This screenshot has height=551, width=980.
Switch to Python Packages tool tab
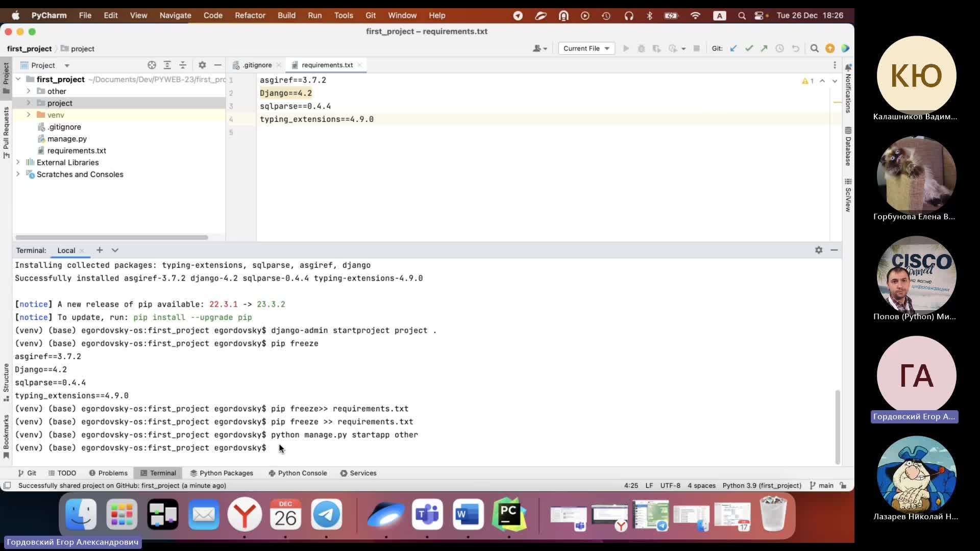[x=222, y=473]
